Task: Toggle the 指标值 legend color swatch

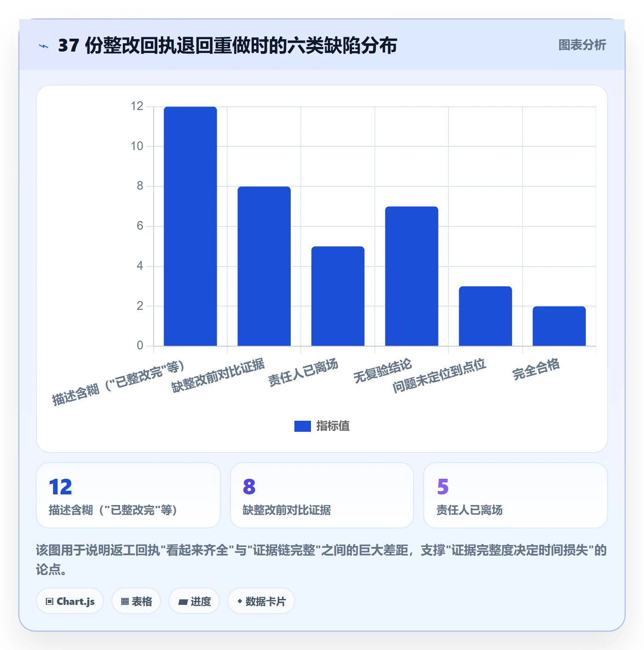Action: (303, 426)
